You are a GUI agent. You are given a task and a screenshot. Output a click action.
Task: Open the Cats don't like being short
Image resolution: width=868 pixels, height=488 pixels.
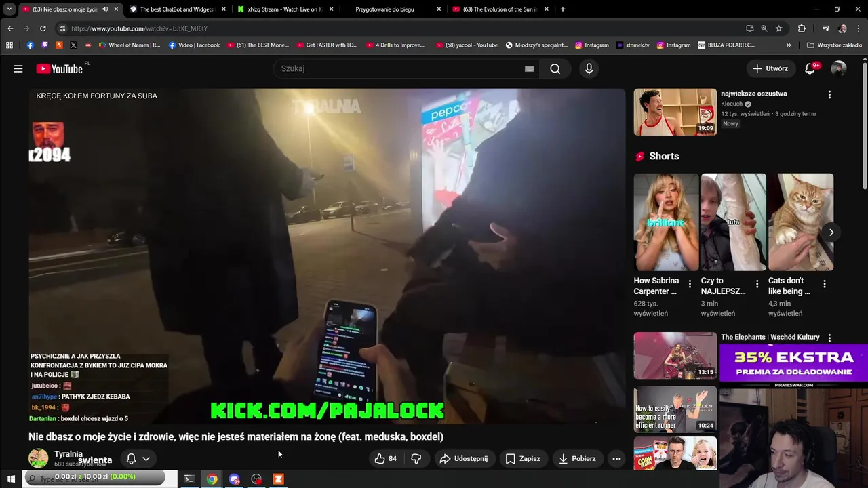coord(801,222)
